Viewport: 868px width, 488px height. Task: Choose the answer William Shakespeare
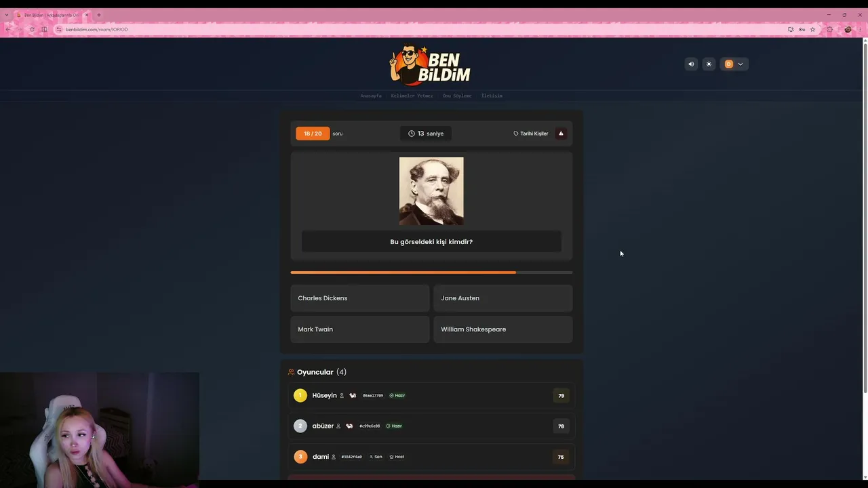coord(503,329)
